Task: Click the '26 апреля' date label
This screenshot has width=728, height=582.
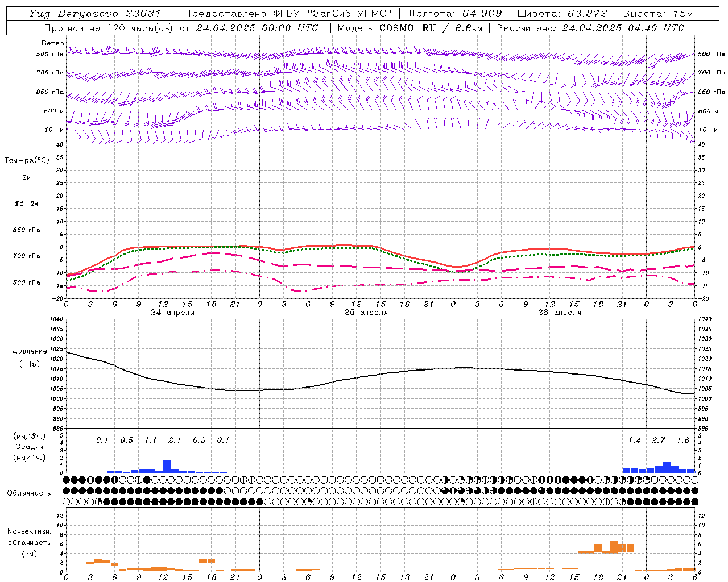Action: 560,313
